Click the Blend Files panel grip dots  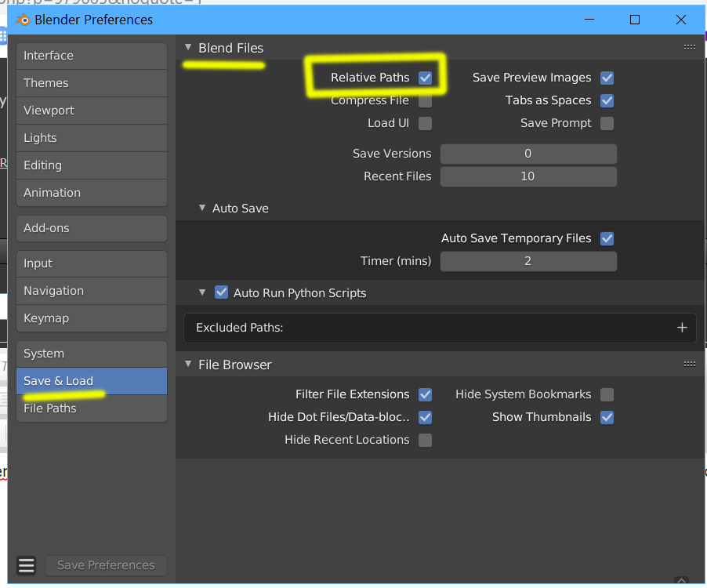(690, 47)
